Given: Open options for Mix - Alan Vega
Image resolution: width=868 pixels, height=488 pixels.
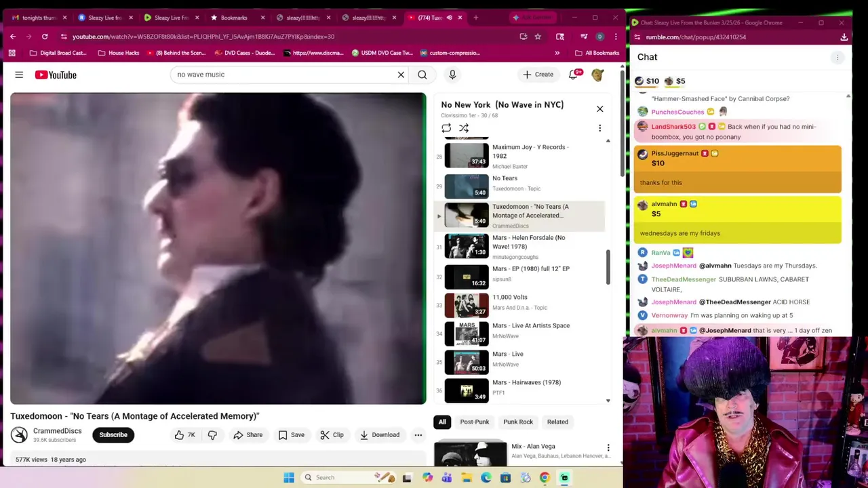Looking at the screenshot, I should (x=608, y=448).
